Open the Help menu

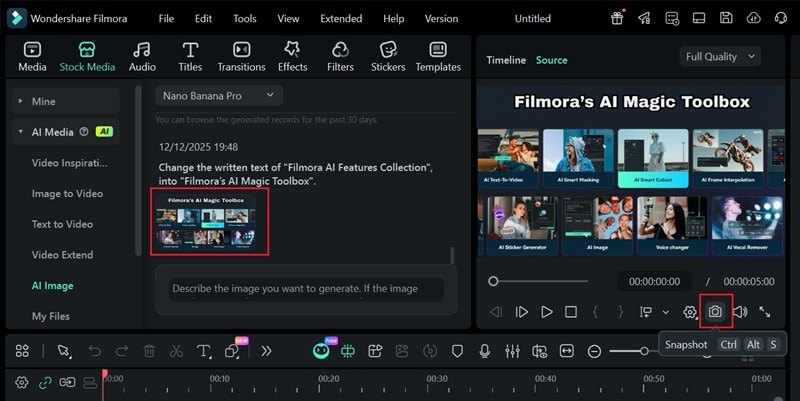point(393,18)
